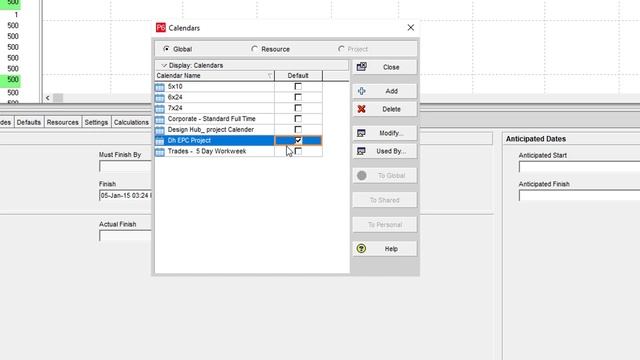Image resolution: width=640 pixels, height=360 pixels.
Task: Click the blue Add plus icon
Action: point(362,91)
